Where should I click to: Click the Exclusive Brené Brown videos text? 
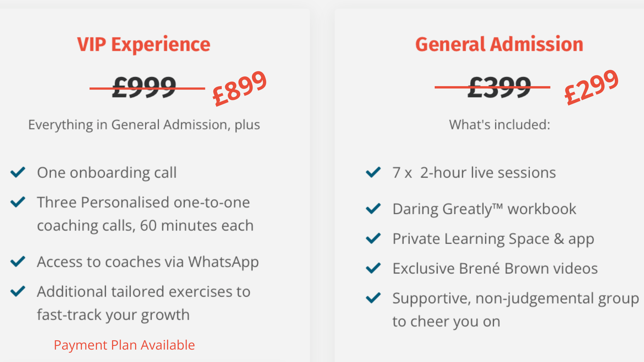click(x=495, y=268)
